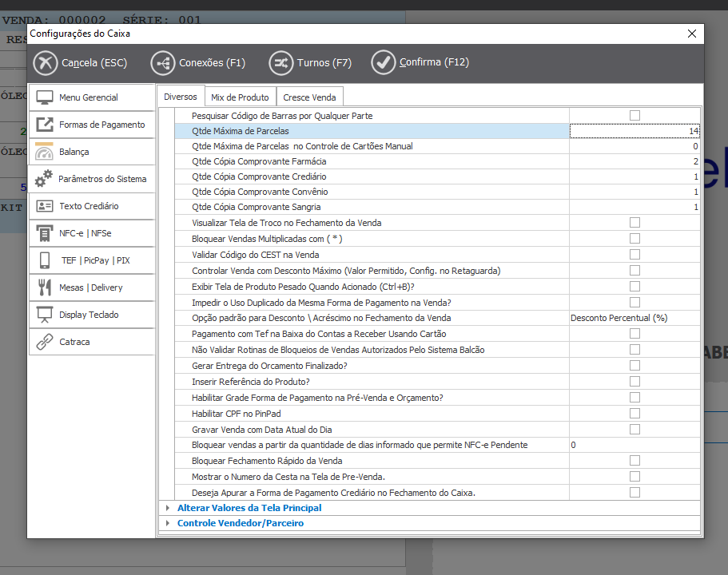Viewport: 728px width, 575px height.
Task: Check Bloquear Fechamento Rápido da Venda
Action: [x=635, y=461]
